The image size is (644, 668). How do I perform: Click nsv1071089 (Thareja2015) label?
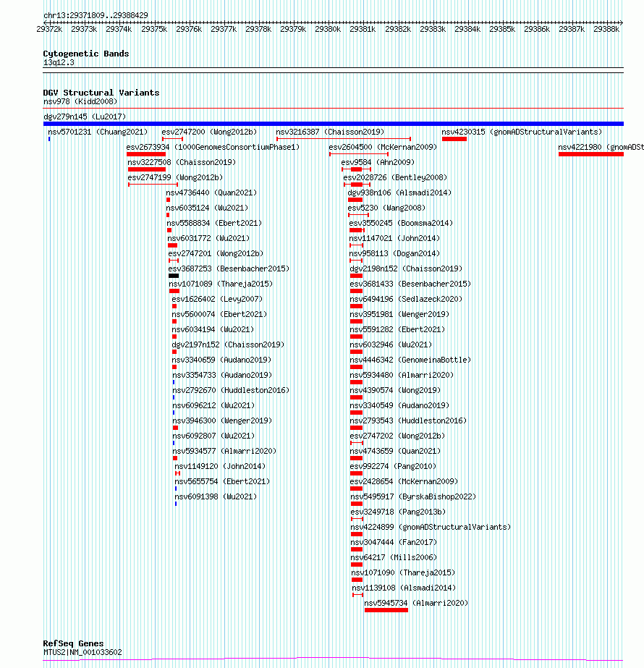pos(221,284)
